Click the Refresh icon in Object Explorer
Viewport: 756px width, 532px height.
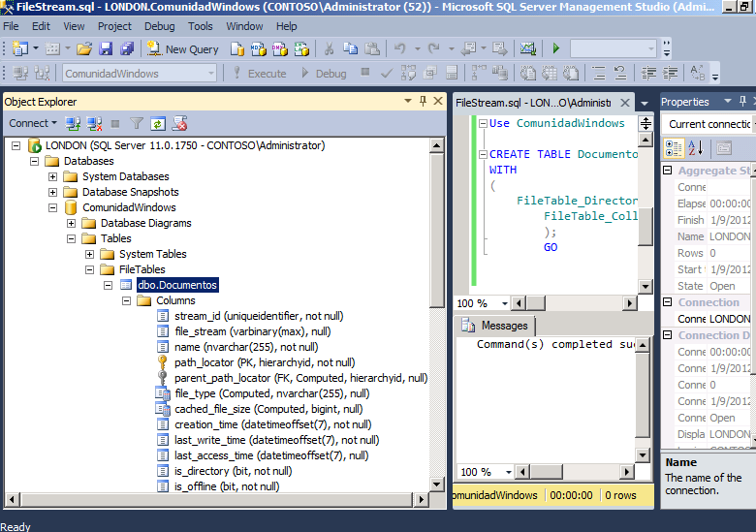tap(158, 124)
